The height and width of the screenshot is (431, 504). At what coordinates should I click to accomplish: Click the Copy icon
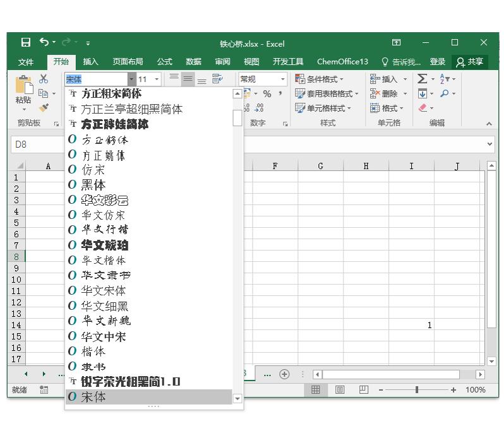point(43,93)
